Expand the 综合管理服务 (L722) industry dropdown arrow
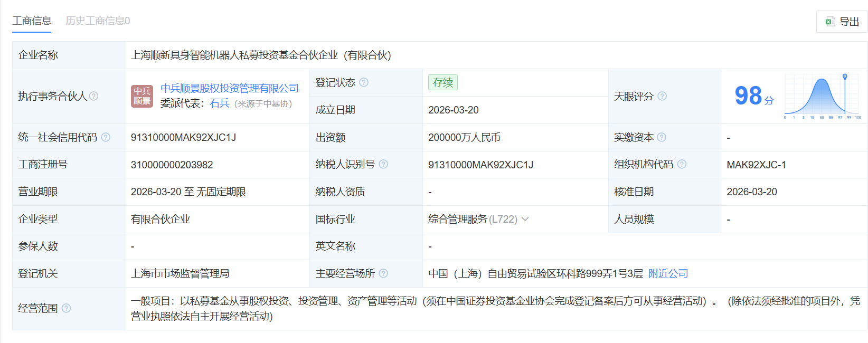 pos(525,219)
